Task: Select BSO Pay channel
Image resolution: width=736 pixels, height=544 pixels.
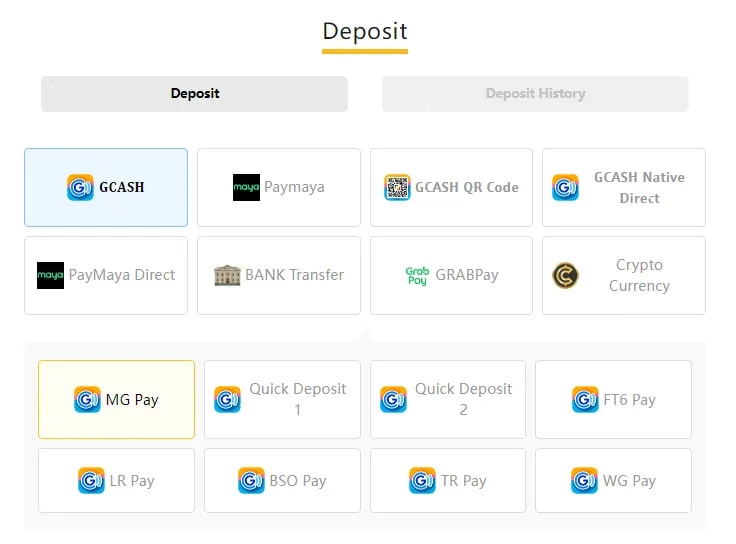Action: point(282,481)
